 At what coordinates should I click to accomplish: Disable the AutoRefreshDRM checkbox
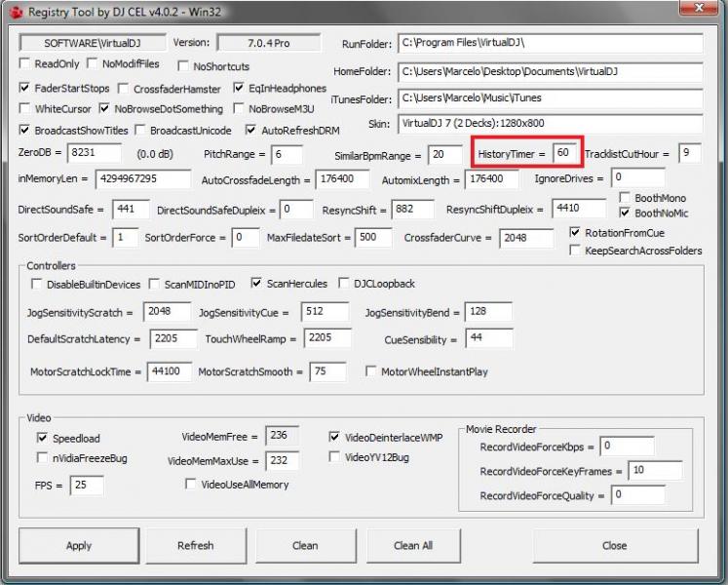[251, 130]
